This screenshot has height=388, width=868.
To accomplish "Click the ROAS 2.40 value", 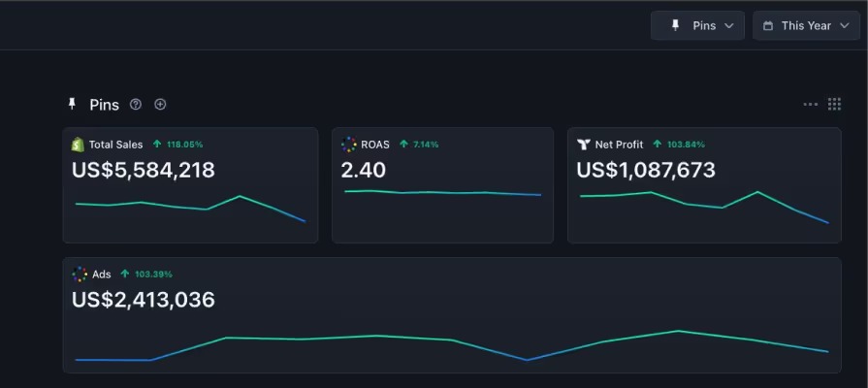I will pyautogui.click(x=364, y=171).
